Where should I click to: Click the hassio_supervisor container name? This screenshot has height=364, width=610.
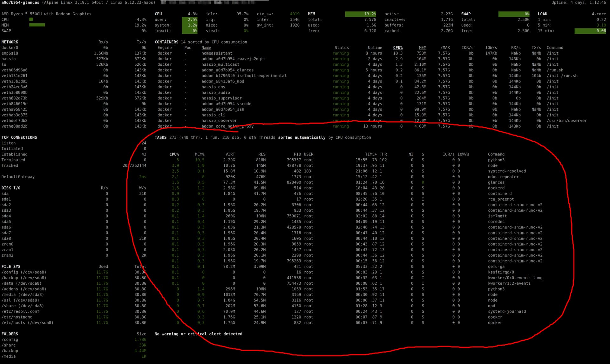[221, 98]
